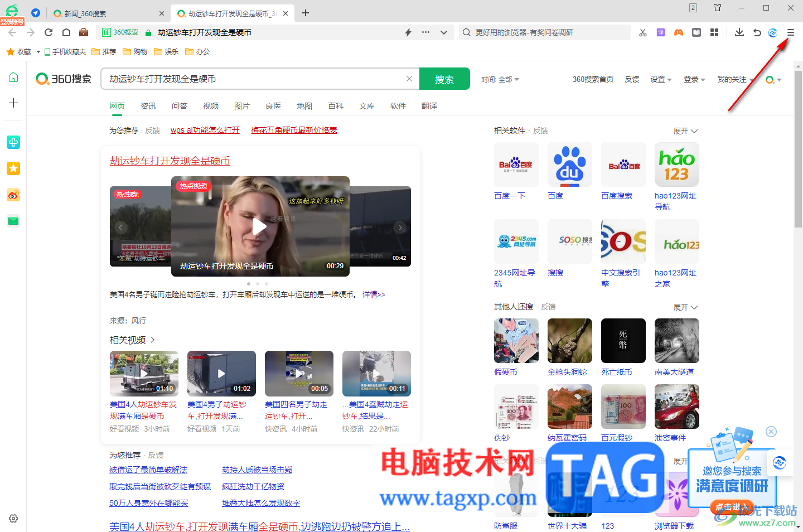This screenshot has height=532, width=803.
Task: Click the purple toolbar icon beside the scissors
Action: pos(661,32)
